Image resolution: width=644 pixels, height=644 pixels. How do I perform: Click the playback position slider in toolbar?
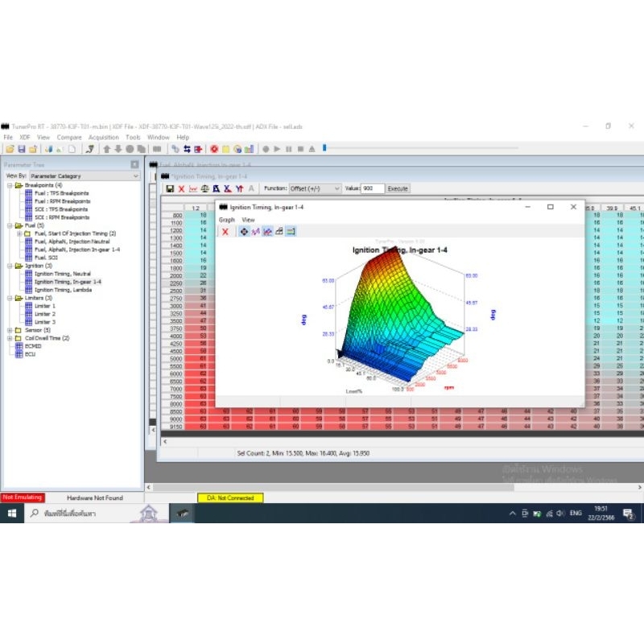coord(325,148)
